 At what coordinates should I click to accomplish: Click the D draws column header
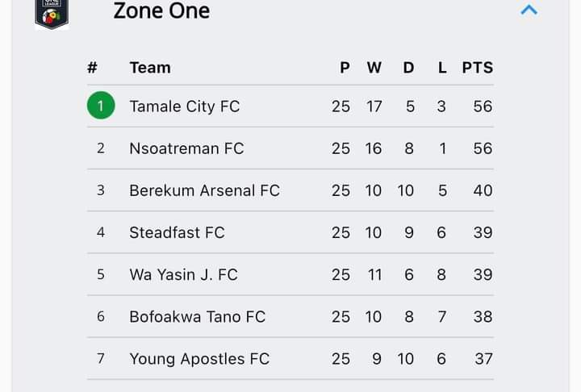click(x=408, y=68)
